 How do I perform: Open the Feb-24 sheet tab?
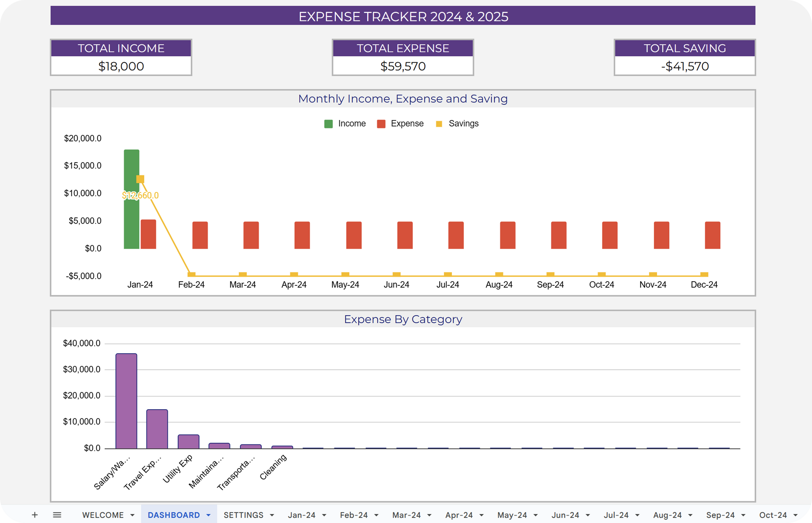click(x=354, y=515)
